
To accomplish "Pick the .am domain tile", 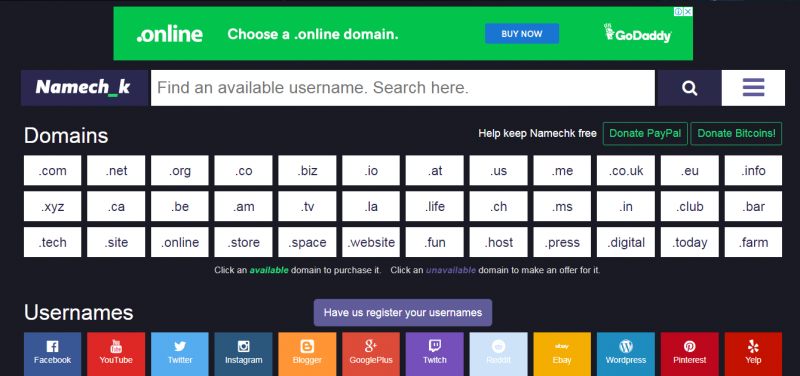I will (x=243, y=206).
